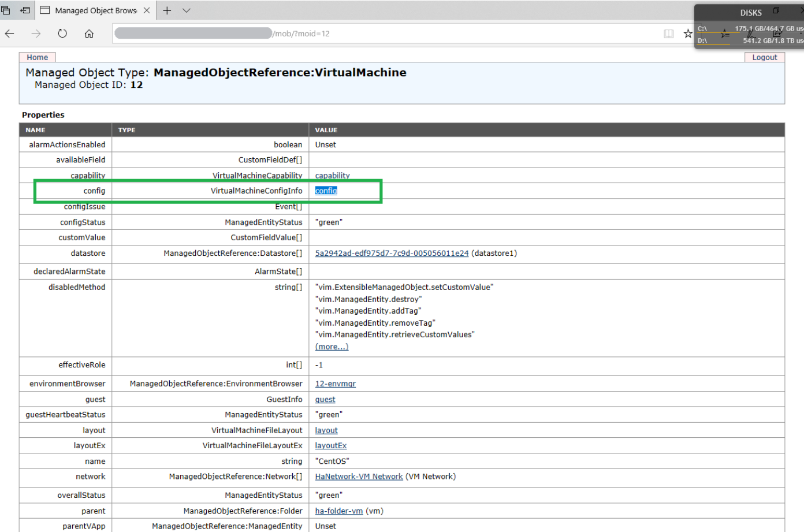Viewport: 804px width, 532px height.
Task: Show tabs you've set aside icon
Action: pos(6,10)
